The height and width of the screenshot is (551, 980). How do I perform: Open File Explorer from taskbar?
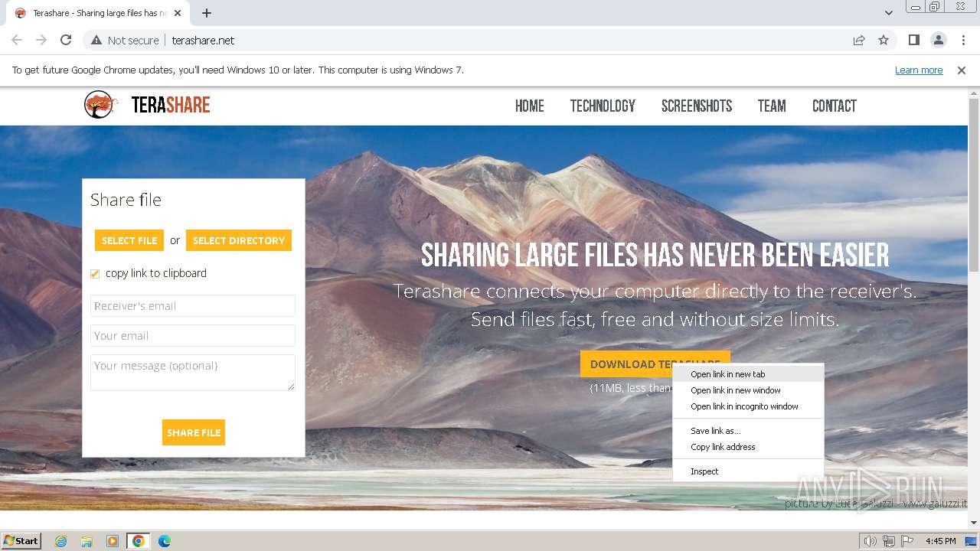[x=87, y=541]
